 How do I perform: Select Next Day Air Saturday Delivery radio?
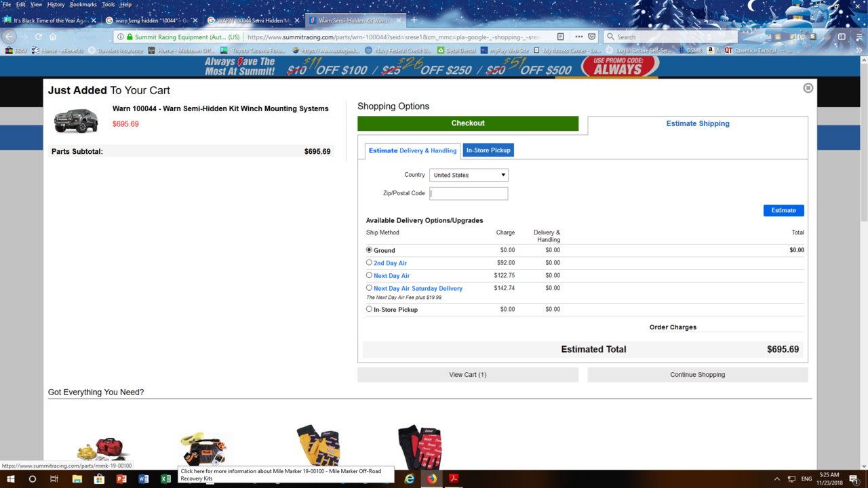pyautogui.click(x=369, y=288)
